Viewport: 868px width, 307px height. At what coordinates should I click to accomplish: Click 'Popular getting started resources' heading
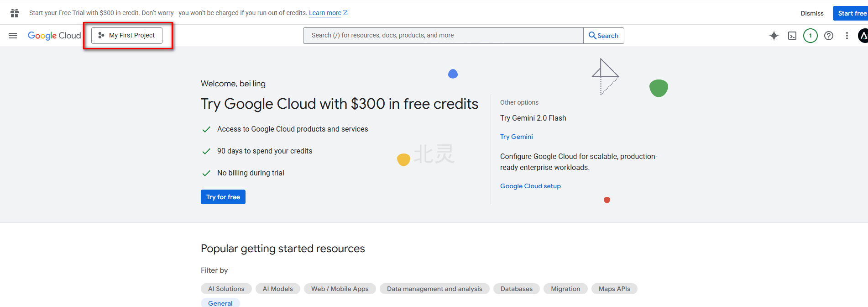(283, 249)
